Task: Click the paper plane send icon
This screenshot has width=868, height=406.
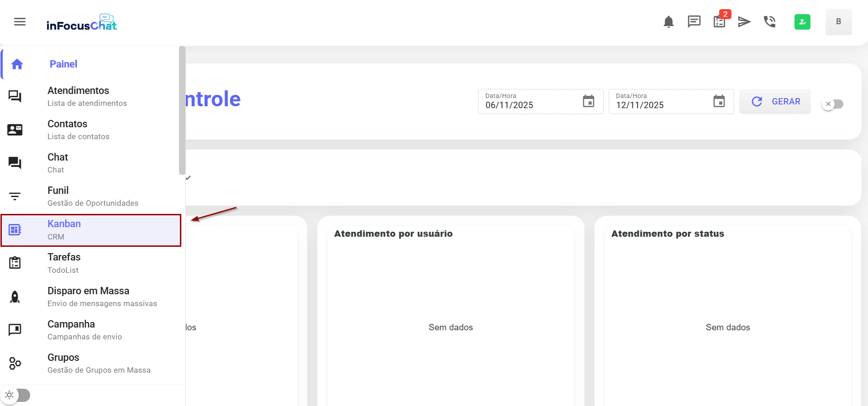Action: [x=744, y=21]
